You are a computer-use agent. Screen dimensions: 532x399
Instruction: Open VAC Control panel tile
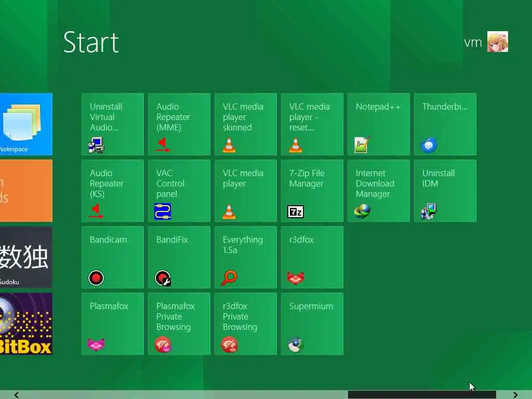[x=179, y=191]
